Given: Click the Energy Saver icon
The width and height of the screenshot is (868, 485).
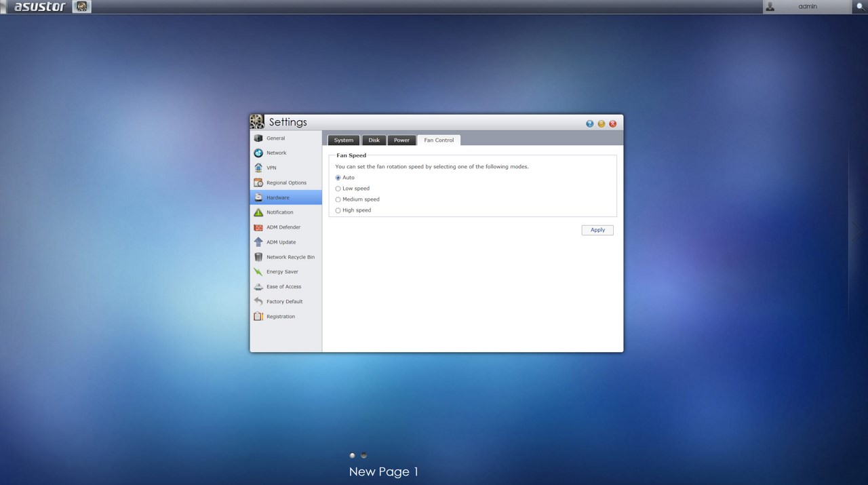Looking at the screenshot, I should [258, 272].
